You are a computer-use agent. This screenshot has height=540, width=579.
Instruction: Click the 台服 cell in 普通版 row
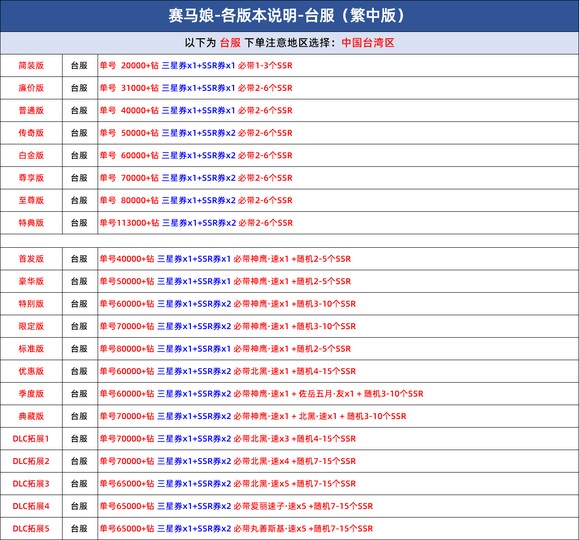[x=79, y=110]
